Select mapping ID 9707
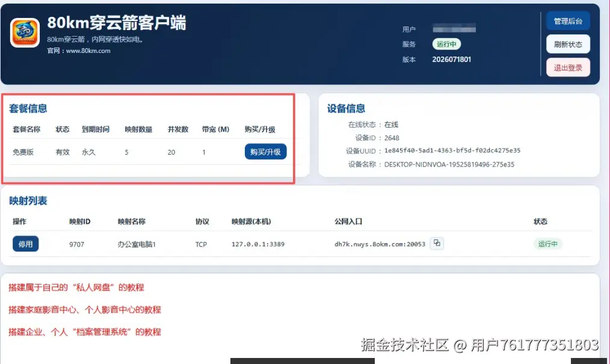 click(x=76, y=244)
